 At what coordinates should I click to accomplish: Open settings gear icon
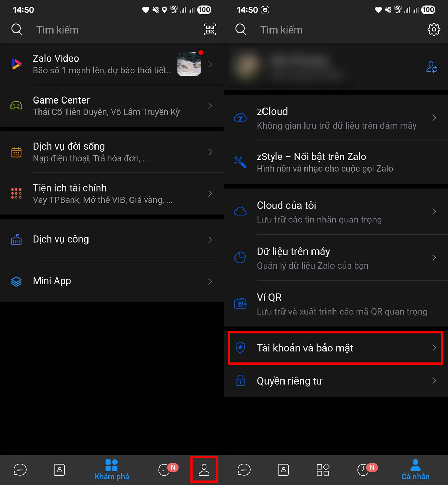(x=434, y=30)
